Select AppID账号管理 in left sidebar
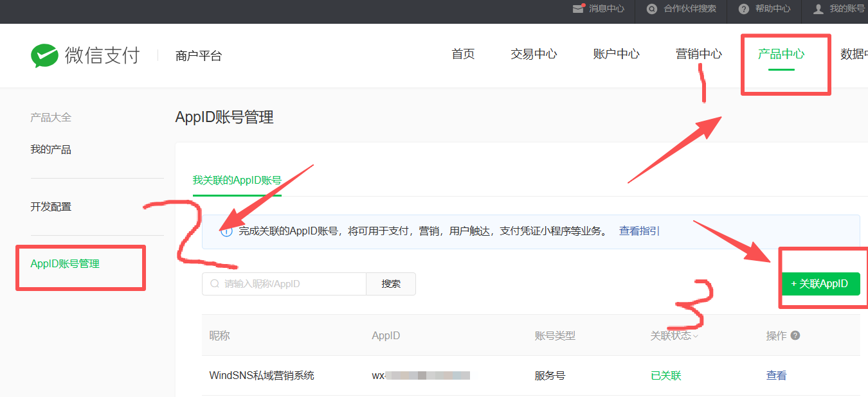868x397 pixels. click(x=65, y=264)
